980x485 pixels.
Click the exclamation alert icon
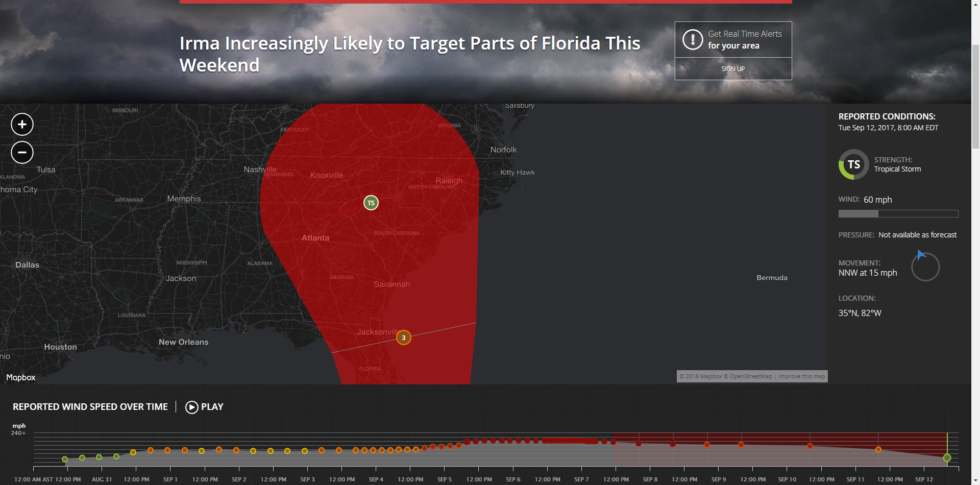coord(693,40)
